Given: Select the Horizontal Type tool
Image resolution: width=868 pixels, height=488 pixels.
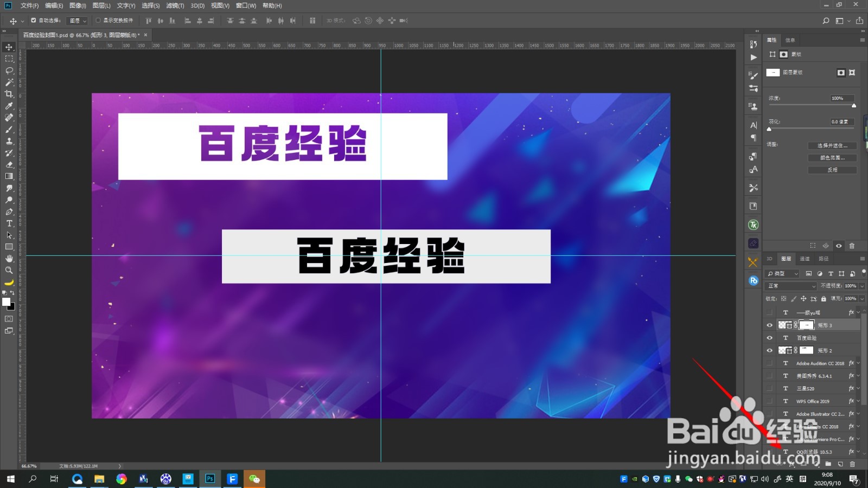Looking at the screenshot, I should tap(9, 223).
